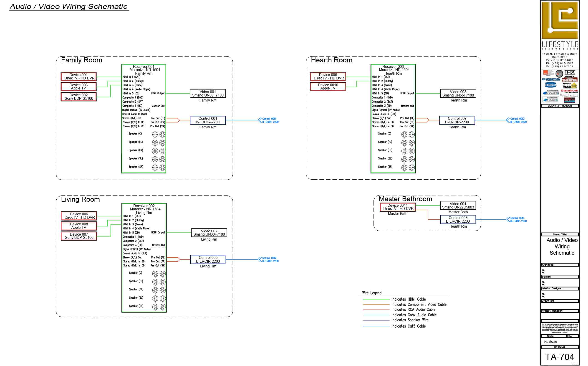Click HDMI In 4 (Media Player) on Receiver 001

pyautogui.click(x=136, y=89)
